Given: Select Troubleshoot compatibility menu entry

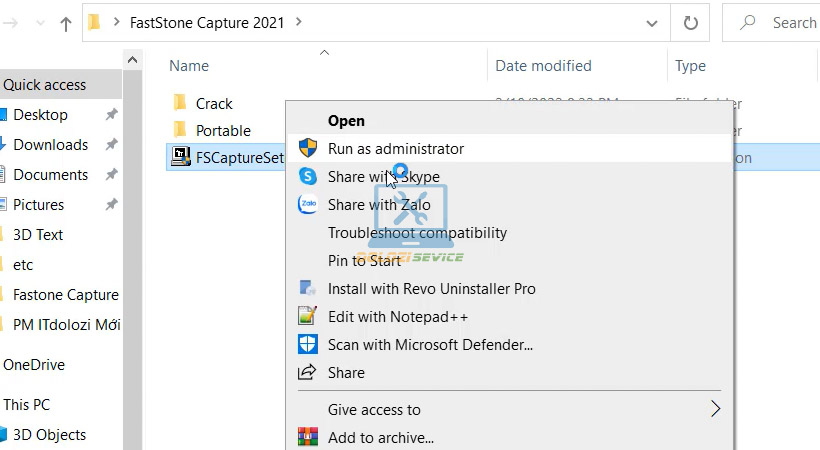Looking at the screenshot, I should tap(417, 233).
